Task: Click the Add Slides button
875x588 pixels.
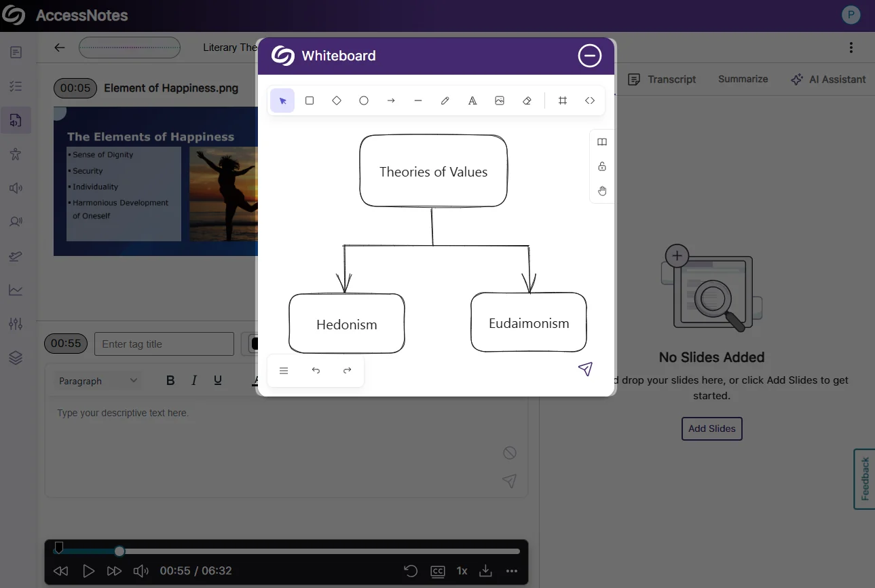Action: (x=711, y=429)
